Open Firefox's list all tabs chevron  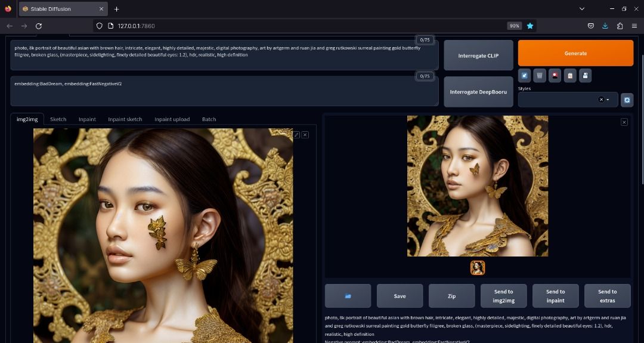tap(582, 9)
